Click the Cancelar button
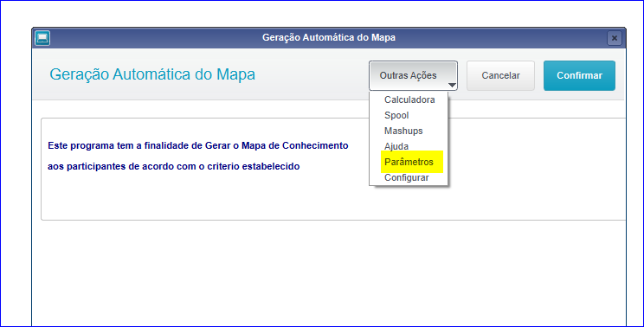Screen dimensions: 644x327 [x=500, y=75]
